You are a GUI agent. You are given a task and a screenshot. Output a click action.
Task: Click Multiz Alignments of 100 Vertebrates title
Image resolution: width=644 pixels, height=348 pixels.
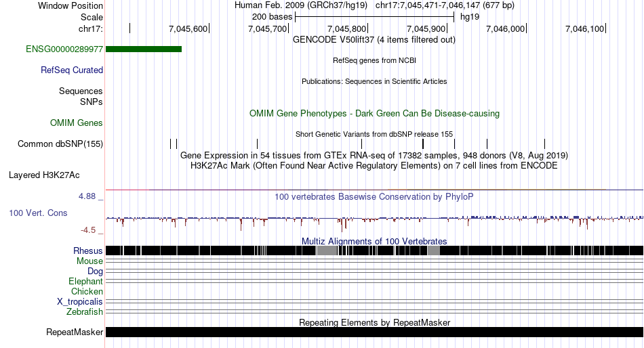374,241
